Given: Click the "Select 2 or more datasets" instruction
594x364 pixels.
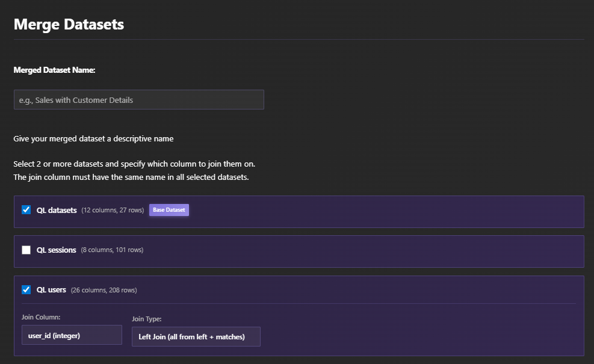Looking at the screenshot, I should coord(138,164).
